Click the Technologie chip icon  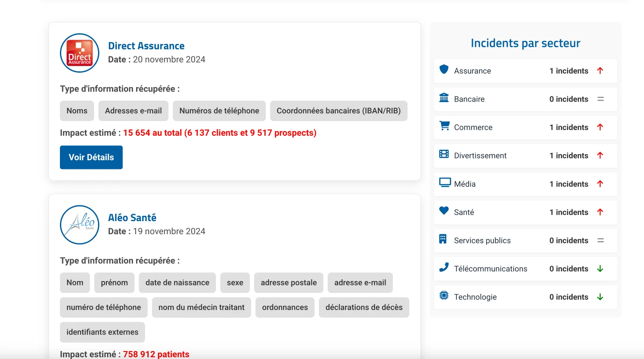click(444, 296)
